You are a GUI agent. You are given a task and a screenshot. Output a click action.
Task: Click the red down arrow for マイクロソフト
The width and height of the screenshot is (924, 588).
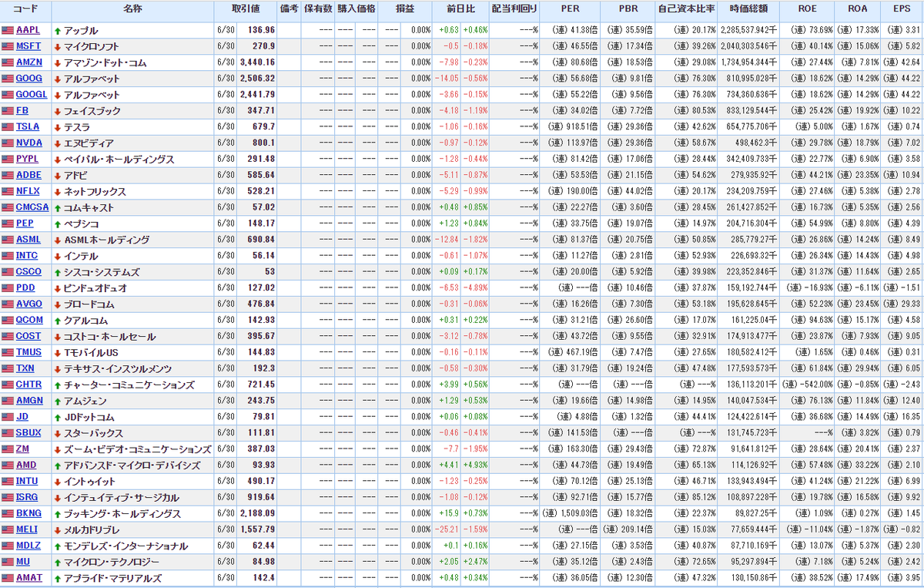pos(58,47)
